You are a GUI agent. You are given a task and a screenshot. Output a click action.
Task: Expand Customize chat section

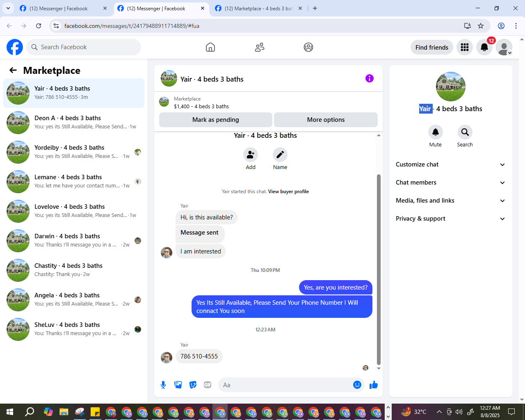[450, 164]
